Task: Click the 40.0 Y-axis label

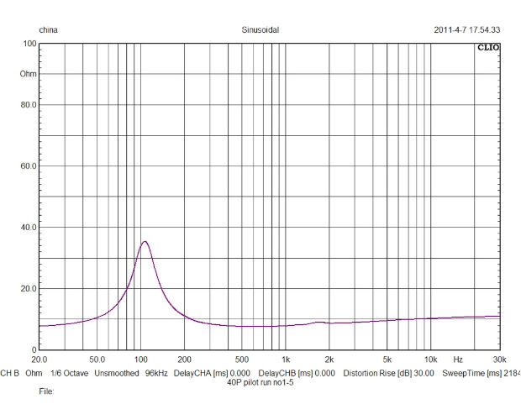Action: pos(29,228)
